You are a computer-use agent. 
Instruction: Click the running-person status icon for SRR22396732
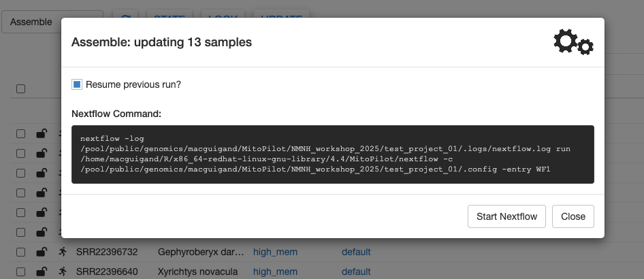click(63, 252)
